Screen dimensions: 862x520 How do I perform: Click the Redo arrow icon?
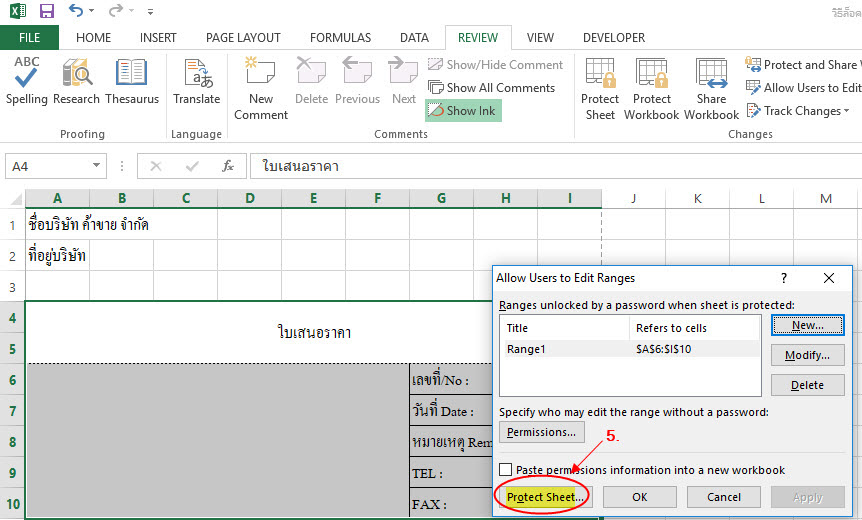(115, 10)
